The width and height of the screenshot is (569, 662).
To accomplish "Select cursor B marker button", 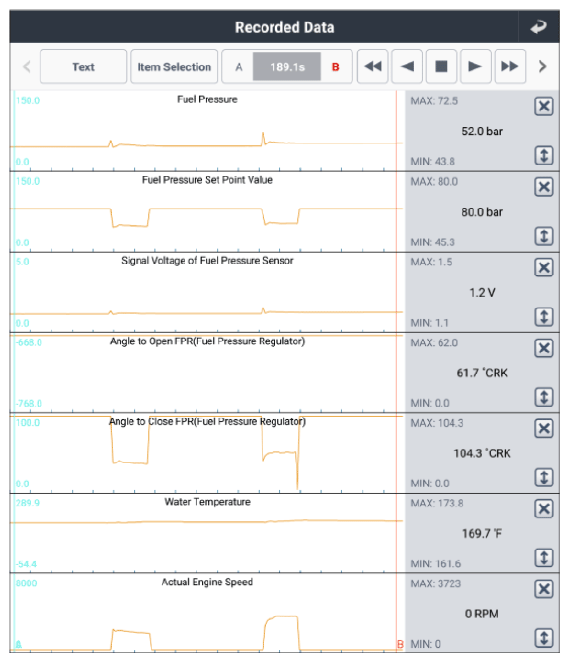I will click(x=336, y=67).
